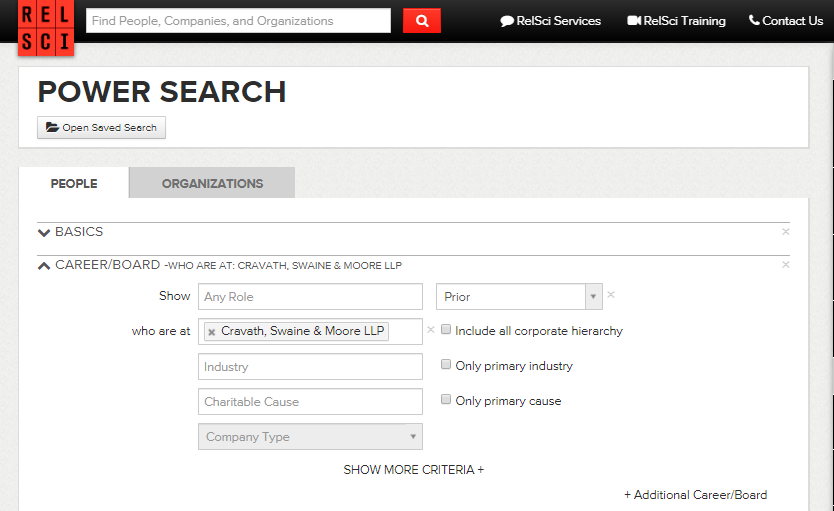Tick the Only primary cause checkbox
834x511 pixels.
click(446, 400)
